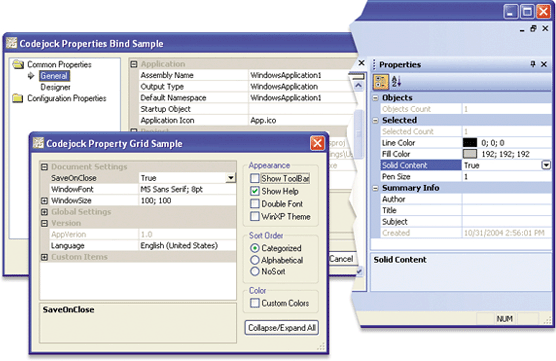Close the Codejock Property Grid Sample dialog
The height and width of the screenshot is (361, 556).
pyautogui.click(x=317, y=143)
